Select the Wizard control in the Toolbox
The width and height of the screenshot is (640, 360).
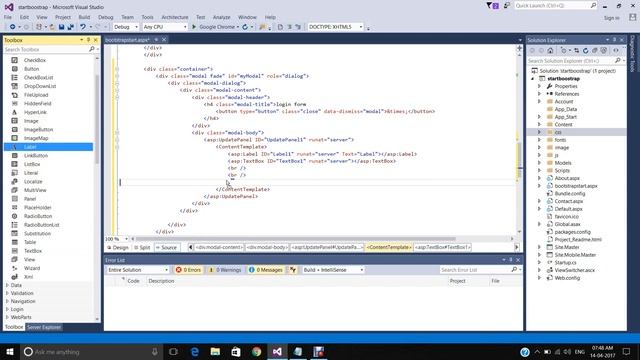click(32, 268)
